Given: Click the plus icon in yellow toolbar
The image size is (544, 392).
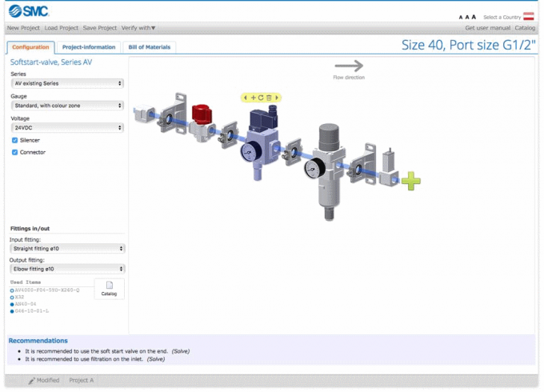Looking at the screenshot, I should [x=254, y=98].
